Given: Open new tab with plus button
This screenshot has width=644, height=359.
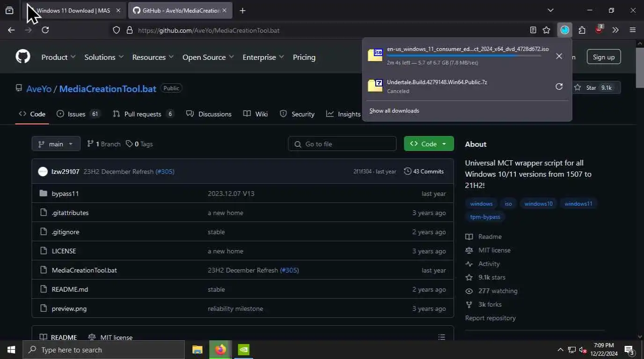Looking at the screenshot, I should 242,10.
